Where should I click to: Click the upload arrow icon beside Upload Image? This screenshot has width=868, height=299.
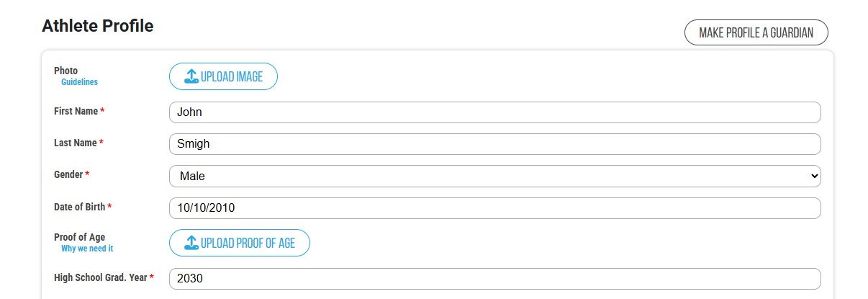click(191, 76)
